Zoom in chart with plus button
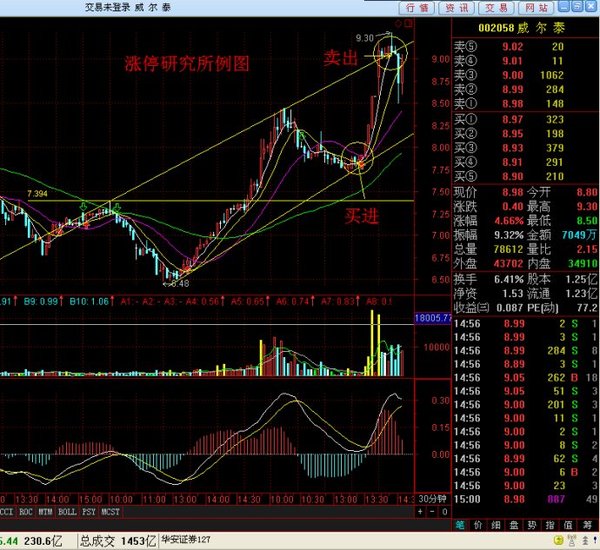Image resolution: width=600 pixels, height=550 pixels. click(420, 512)
